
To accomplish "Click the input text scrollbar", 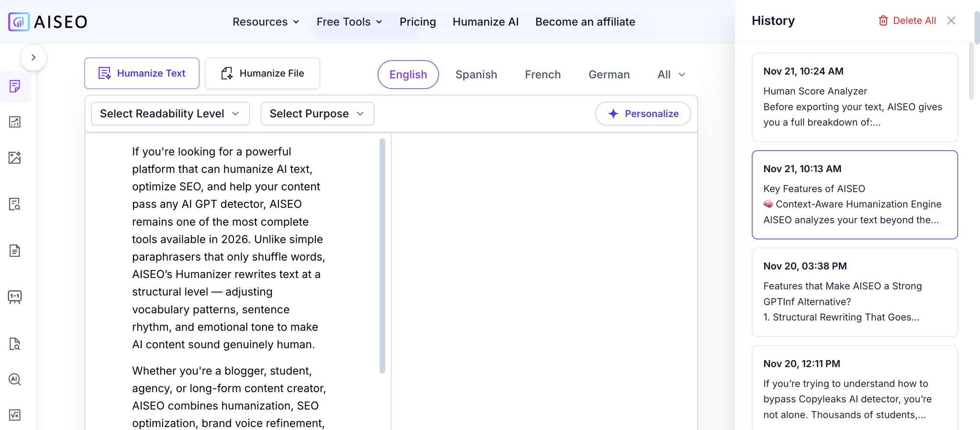I will pyautogui.click(x=382, y=256).
